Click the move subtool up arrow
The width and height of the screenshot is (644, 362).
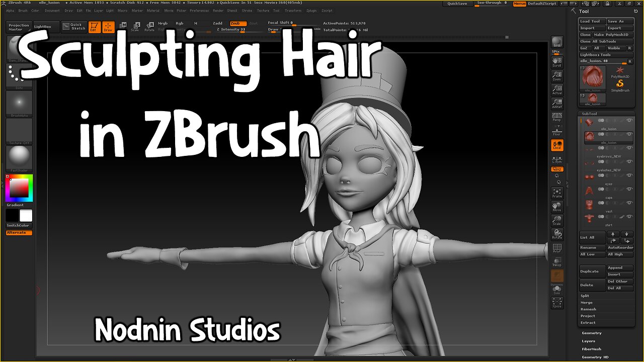pos(613,234)
